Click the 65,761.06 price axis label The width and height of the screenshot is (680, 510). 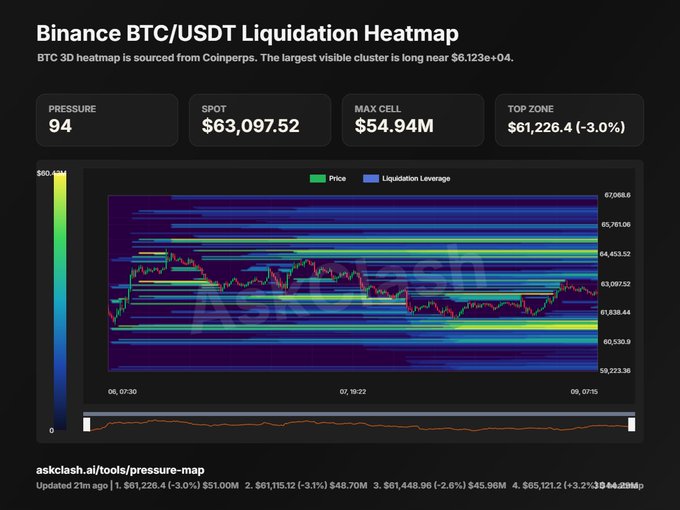616,225
